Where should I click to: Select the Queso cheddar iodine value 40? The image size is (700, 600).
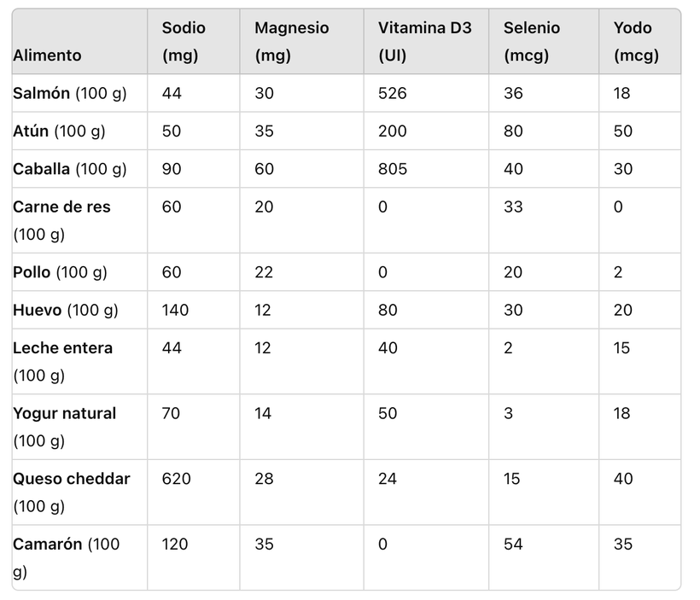[623, 479]
